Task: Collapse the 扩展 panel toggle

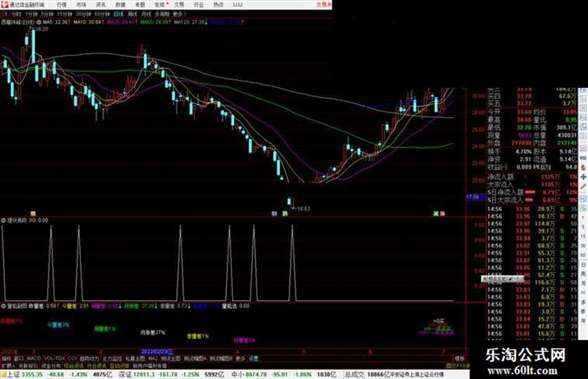Action: pos(7,366)
